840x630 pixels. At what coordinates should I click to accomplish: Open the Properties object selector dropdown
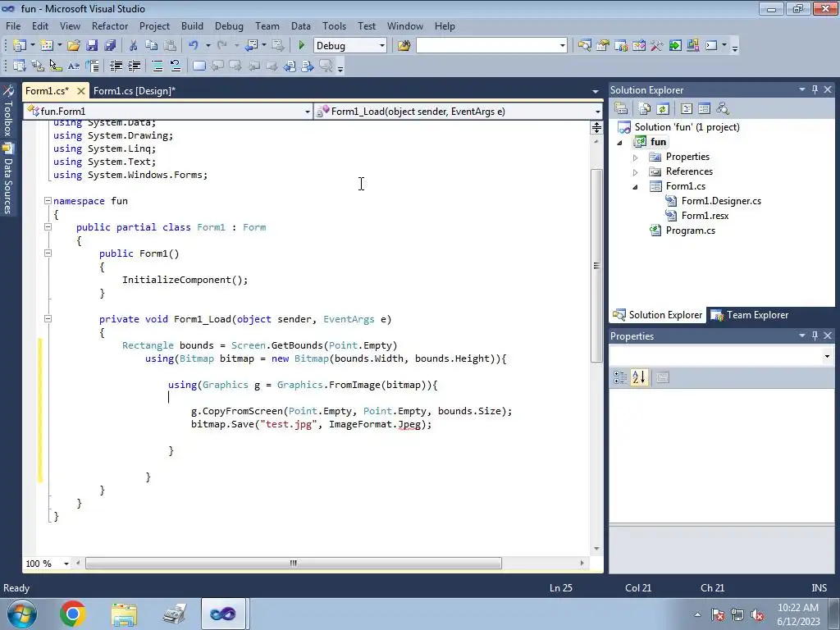pyautogui.click(x=827, y=356)
